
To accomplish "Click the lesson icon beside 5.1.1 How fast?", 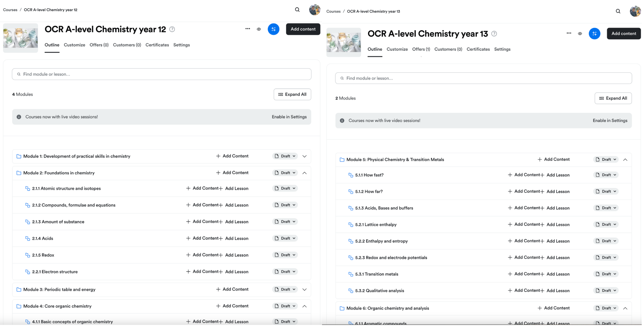I will tap(351, 175).
